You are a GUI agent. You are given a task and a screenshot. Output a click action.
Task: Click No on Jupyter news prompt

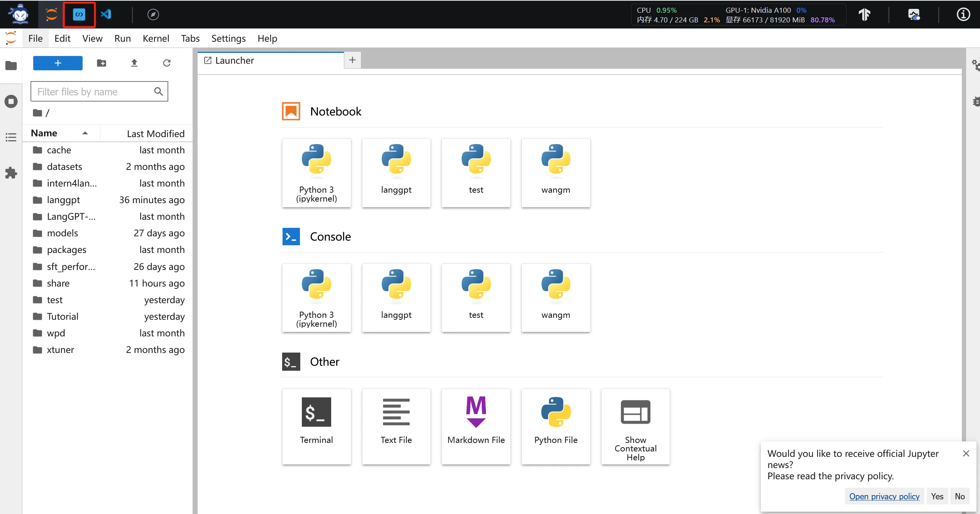(959, 496)
